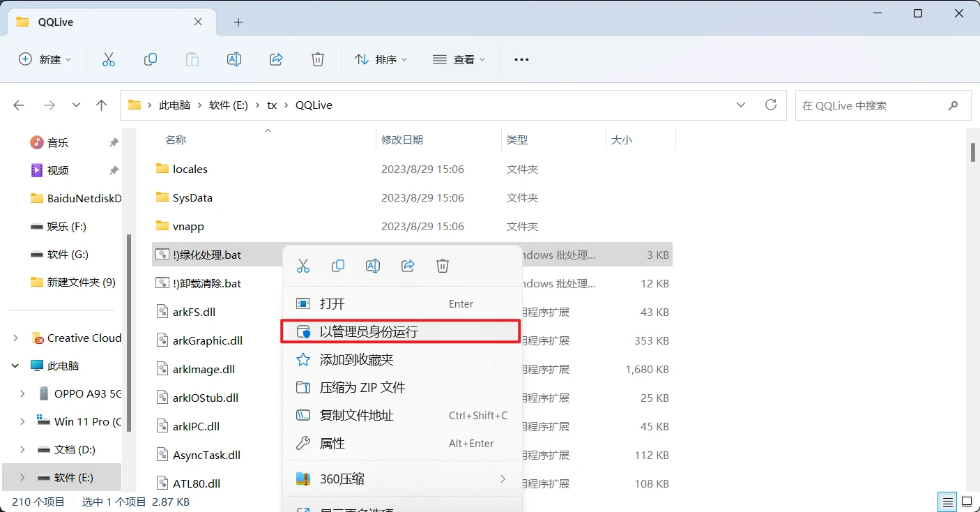Go forward with the right arrow
The image size is (980, 512).
(49, 105)
